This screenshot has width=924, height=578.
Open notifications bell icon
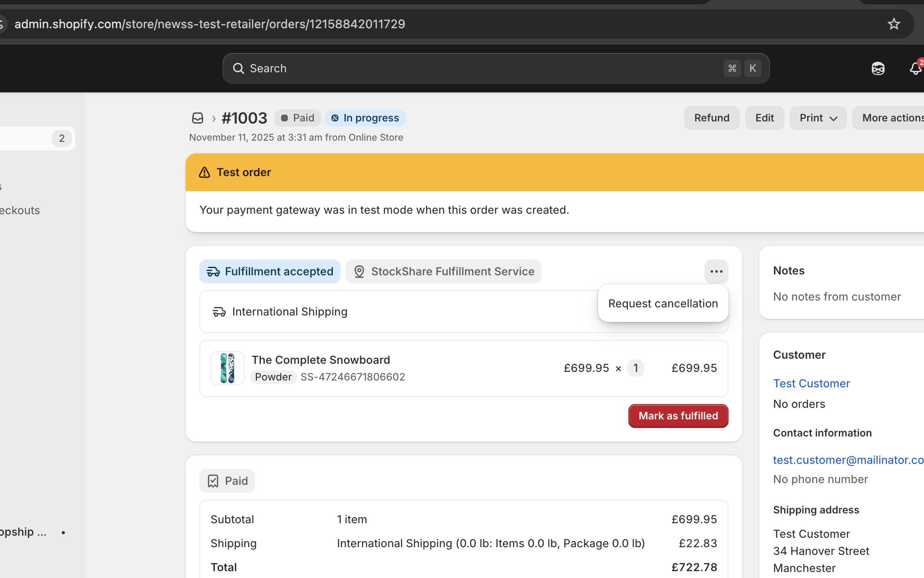(915, 68)
